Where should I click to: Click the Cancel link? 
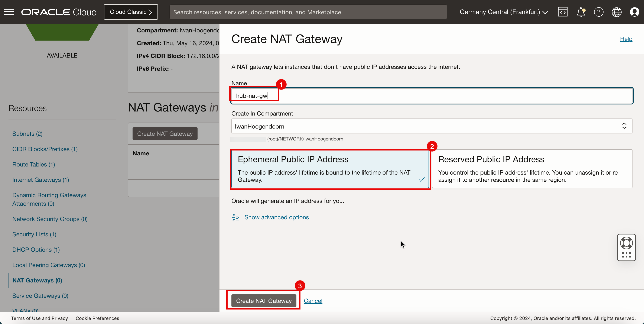313,300
